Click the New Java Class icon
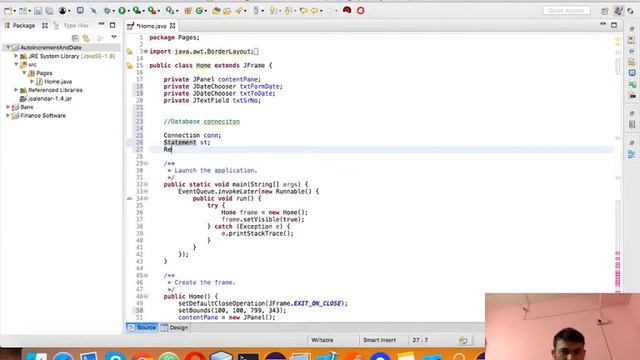The image size is (640, 360). [x=200, y=11]
